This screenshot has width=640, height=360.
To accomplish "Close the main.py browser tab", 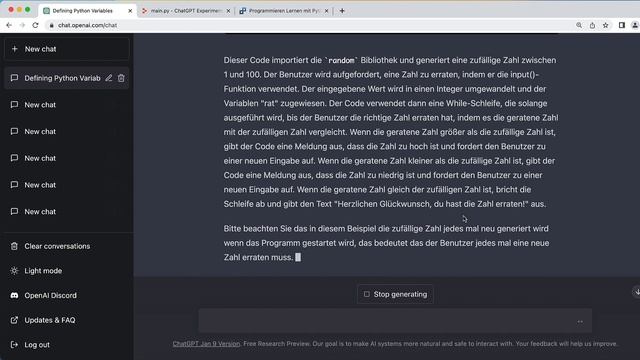I will click(x=228, y=11).
